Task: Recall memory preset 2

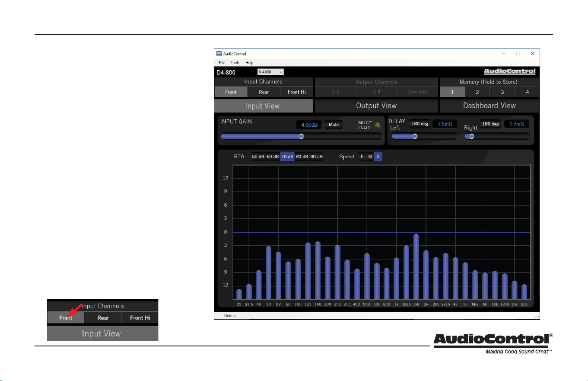Action: coord(477,92)
